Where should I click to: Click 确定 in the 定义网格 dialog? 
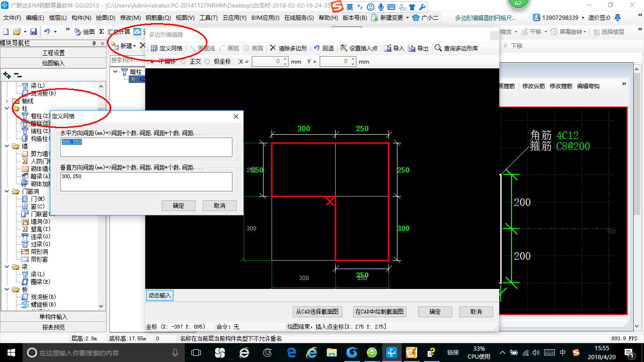pyautogui.click(x=179, y=206)
